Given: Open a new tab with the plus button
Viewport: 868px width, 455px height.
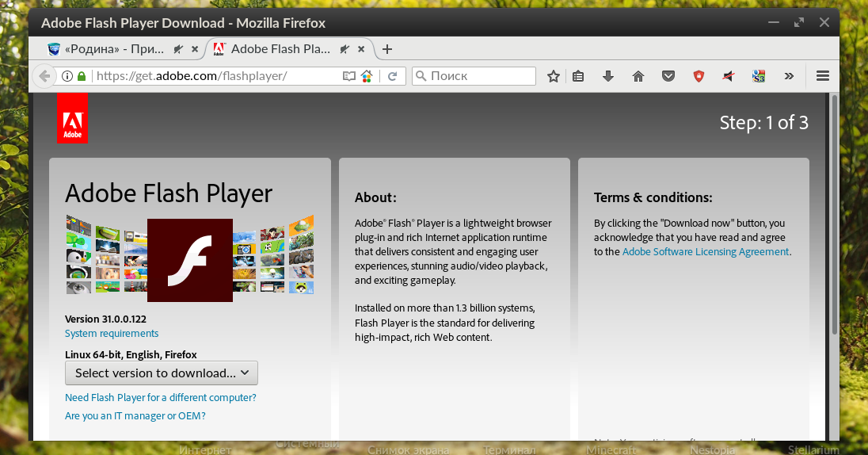Looking at the screenshot, I should pyautogui.click(x=387, y=49).
